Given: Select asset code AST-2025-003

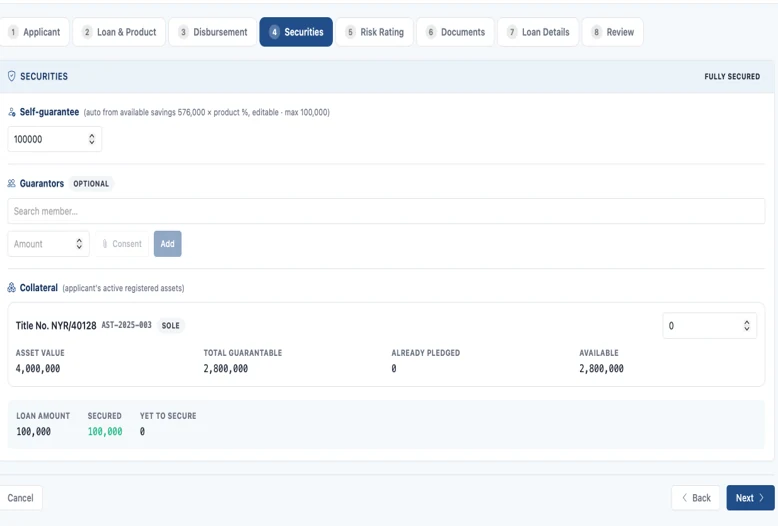Looking at the screenshot, I should tap(127, 325).
